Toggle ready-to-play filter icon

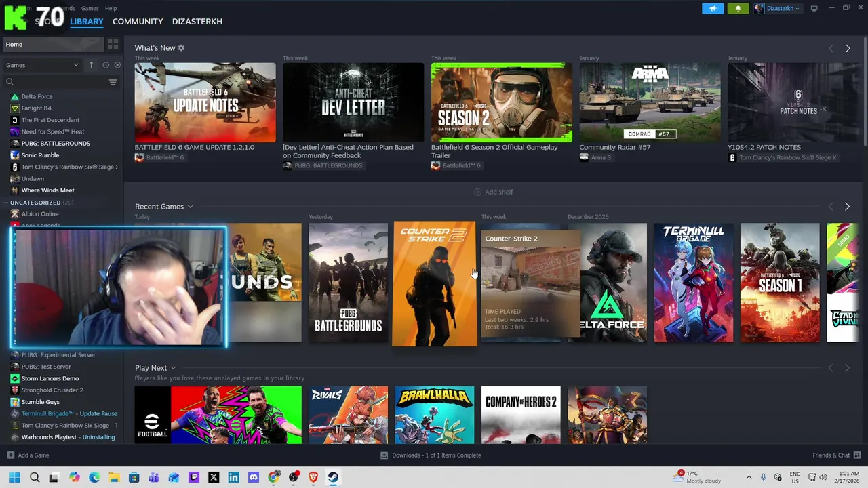pos(117,65)
